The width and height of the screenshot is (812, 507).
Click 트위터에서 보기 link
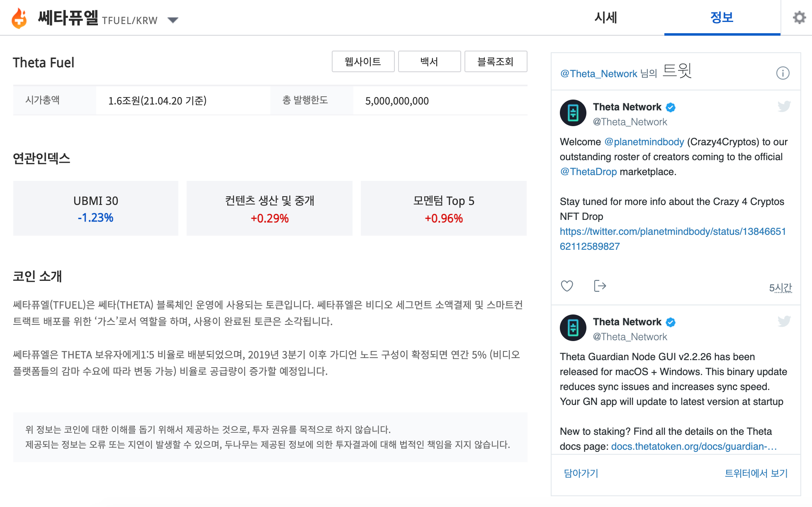pyautogui.click(x=756, y=473)
